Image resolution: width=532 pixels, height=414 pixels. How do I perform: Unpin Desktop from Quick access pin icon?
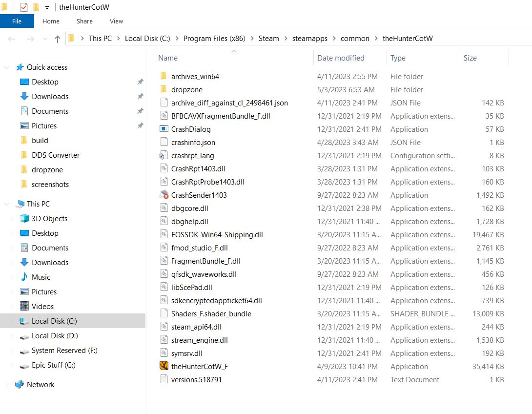(140, 82)
